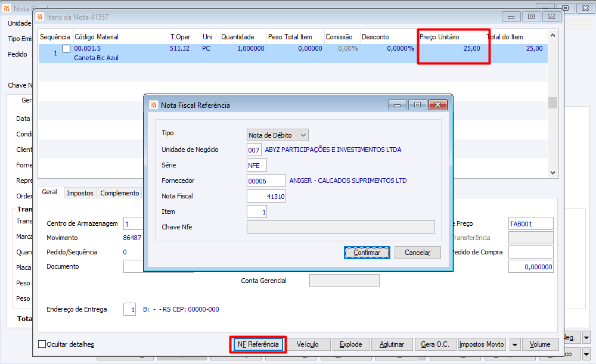The image size is (596, 364).
Task: Close the Nota Fiscal Referência dialog
Action: pos(438,105)
